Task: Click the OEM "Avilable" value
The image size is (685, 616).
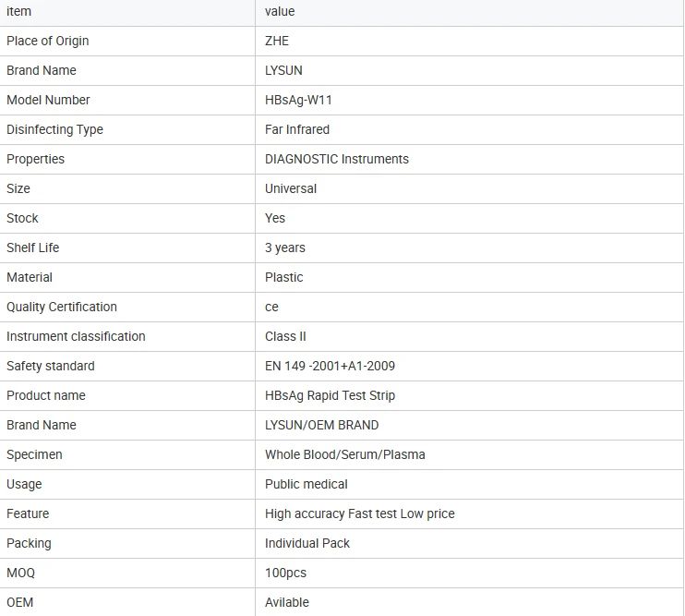Action: [x=287, y=602]
